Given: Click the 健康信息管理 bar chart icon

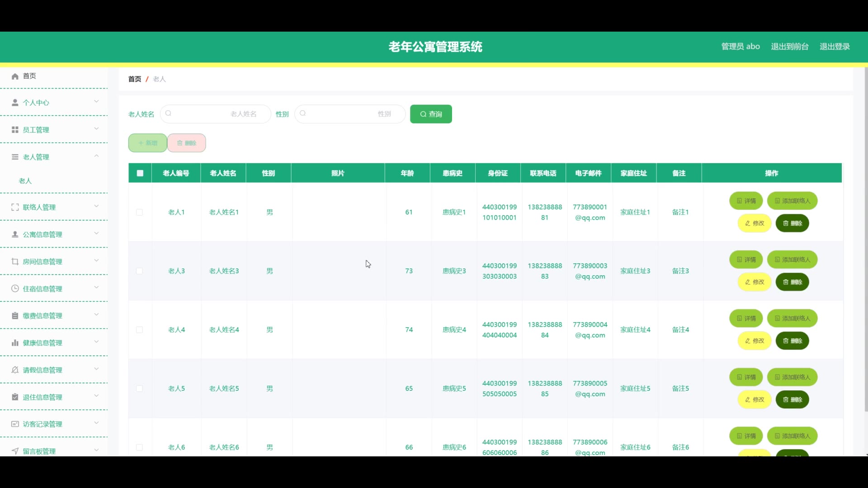Looking at the screenshot, I should tap(15, 343).
